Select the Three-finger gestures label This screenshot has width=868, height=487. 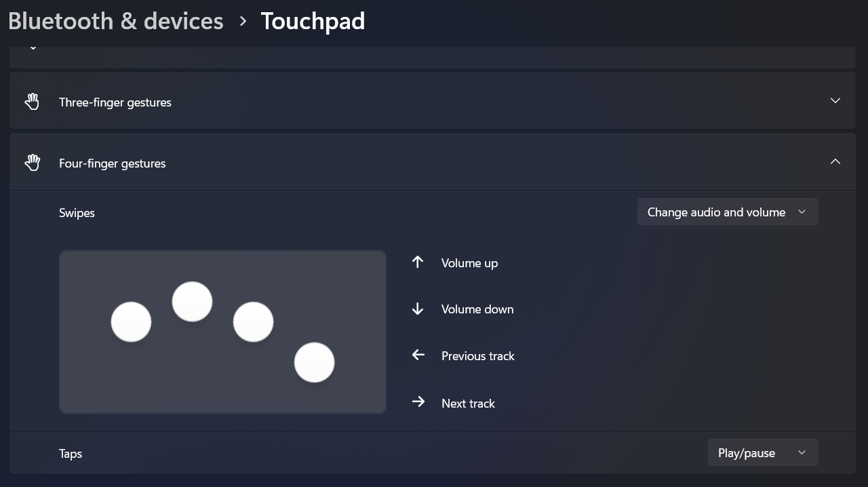115,102
